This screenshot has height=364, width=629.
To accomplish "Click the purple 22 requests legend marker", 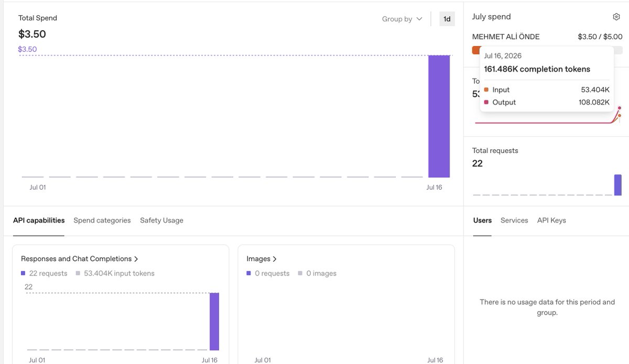I will click(x=23, y=273).
